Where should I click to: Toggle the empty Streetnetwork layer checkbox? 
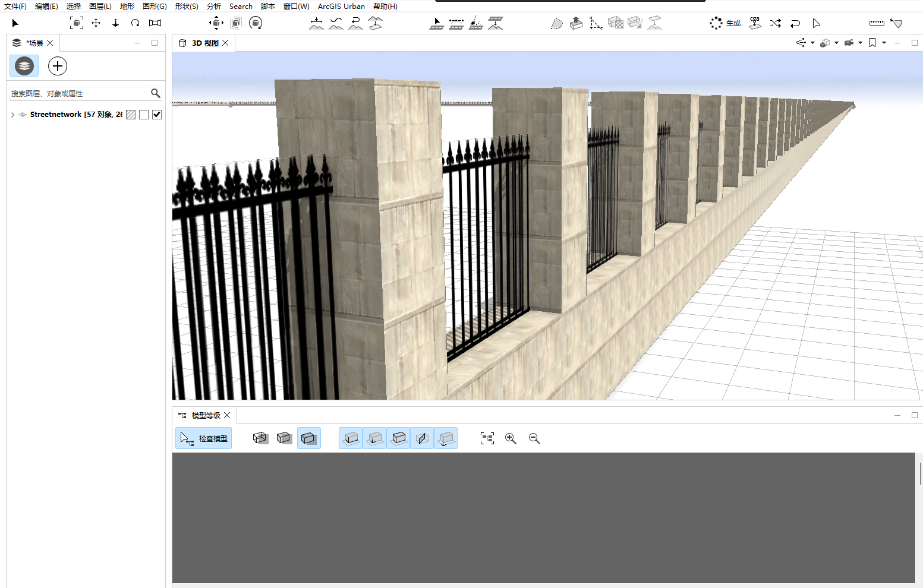point(144,115)
